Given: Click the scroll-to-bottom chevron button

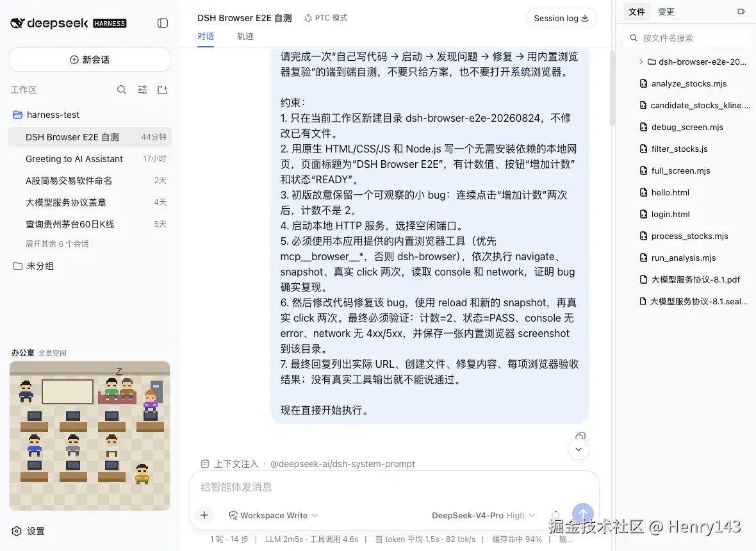Looking at the screenshot, I should point(579,449).
